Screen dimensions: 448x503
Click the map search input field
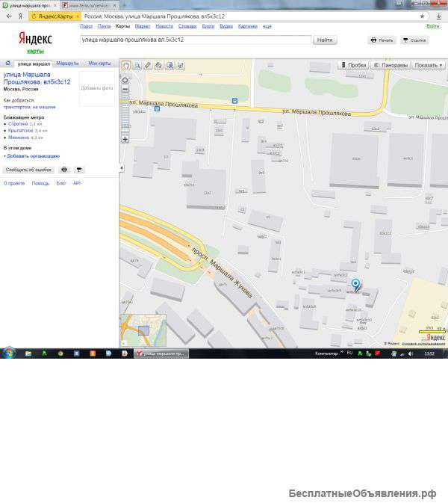[196, 40]
